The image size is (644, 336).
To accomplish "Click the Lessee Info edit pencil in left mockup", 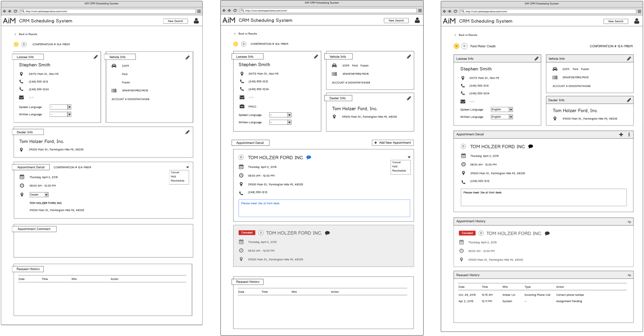I will 96,57.
